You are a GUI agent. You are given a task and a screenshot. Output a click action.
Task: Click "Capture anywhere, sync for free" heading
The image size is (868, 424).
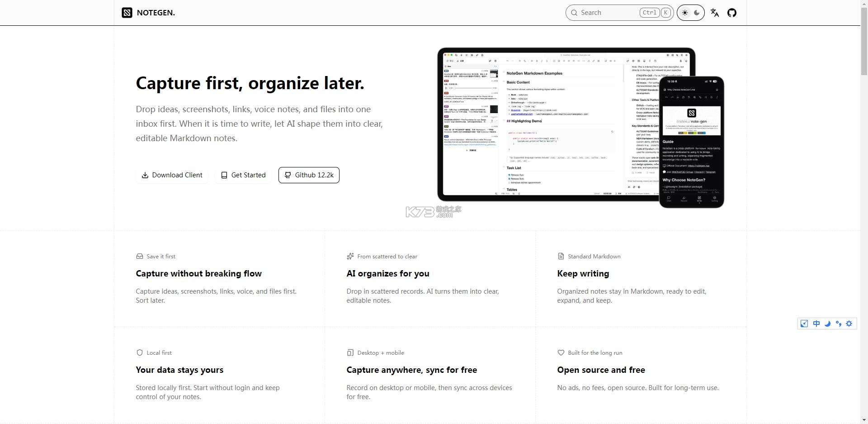click(x=412, y=370)
